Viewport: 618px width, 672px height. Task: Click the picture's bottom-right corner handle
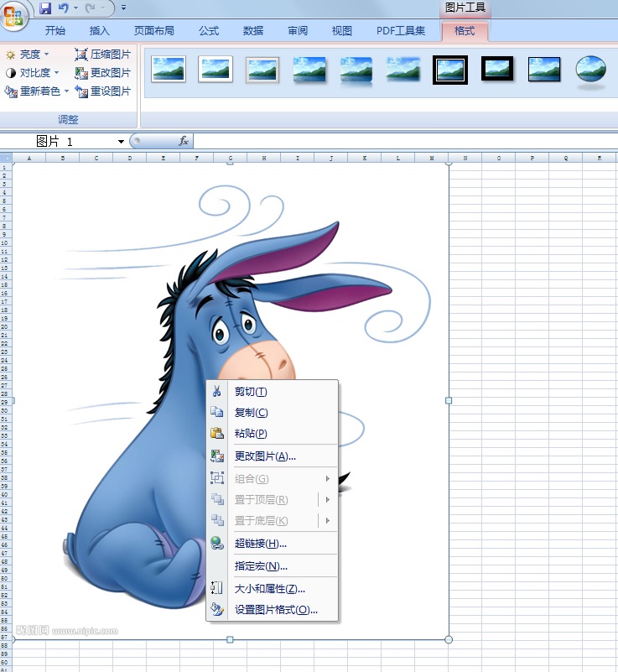pos(449,639)
